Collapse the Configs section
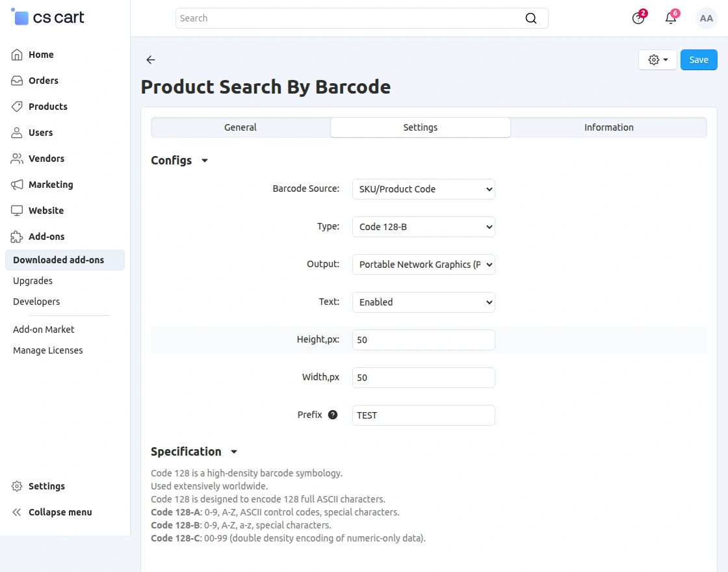 coord(179,160)
